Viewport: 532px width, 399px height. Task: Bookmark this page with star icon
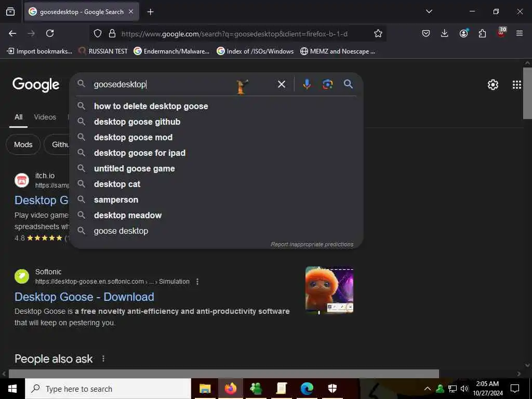[378, 33]
